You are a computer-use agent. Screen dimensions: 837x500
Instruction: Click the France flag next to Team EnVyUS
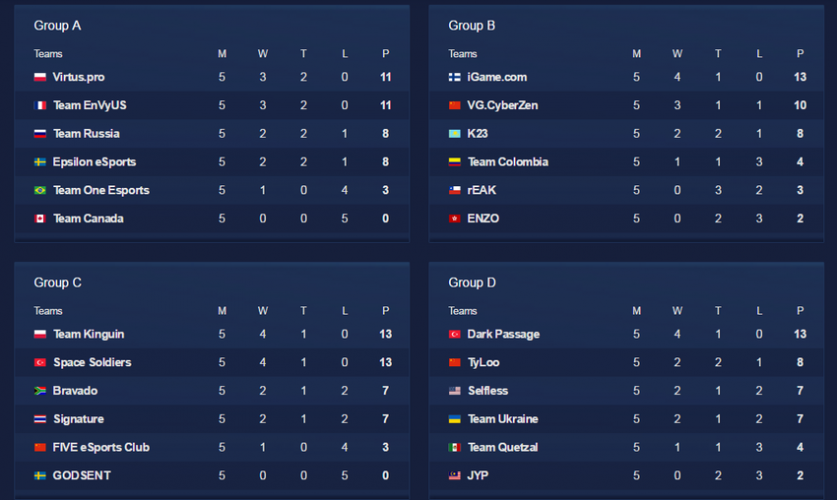[40, 105]
